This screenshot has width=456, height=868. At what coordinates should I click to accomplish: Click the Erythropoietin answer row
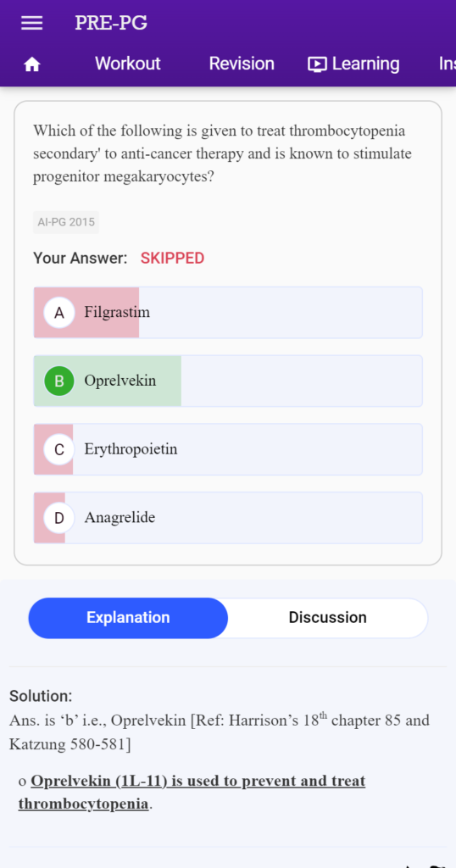point(228,449)
